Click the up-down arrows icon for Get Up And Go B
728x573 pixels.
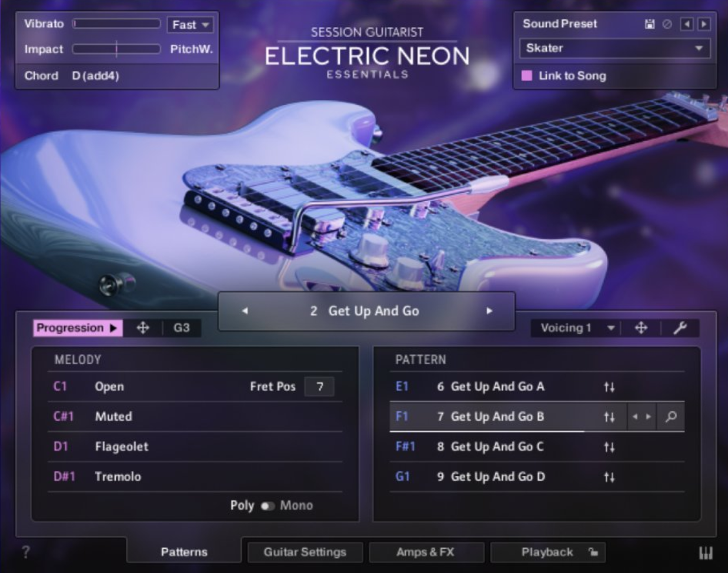point(609,417)
